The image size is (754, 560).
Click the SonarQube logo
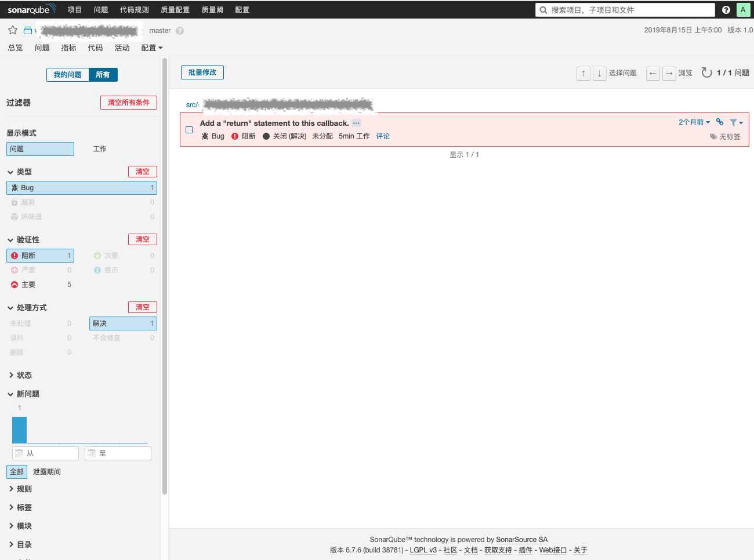tap(31, 9)
